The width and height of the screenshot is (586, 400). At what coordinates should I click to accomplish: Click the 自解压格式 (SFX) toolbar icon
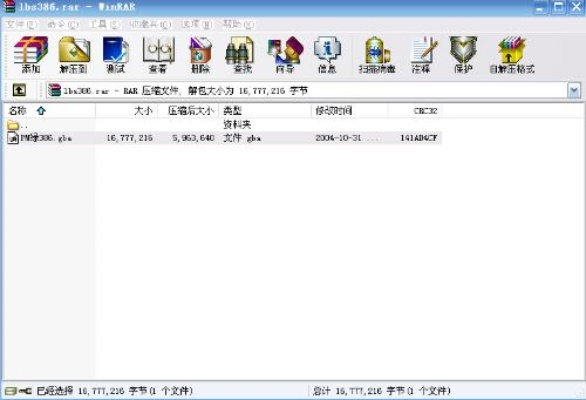pos(512,55)
